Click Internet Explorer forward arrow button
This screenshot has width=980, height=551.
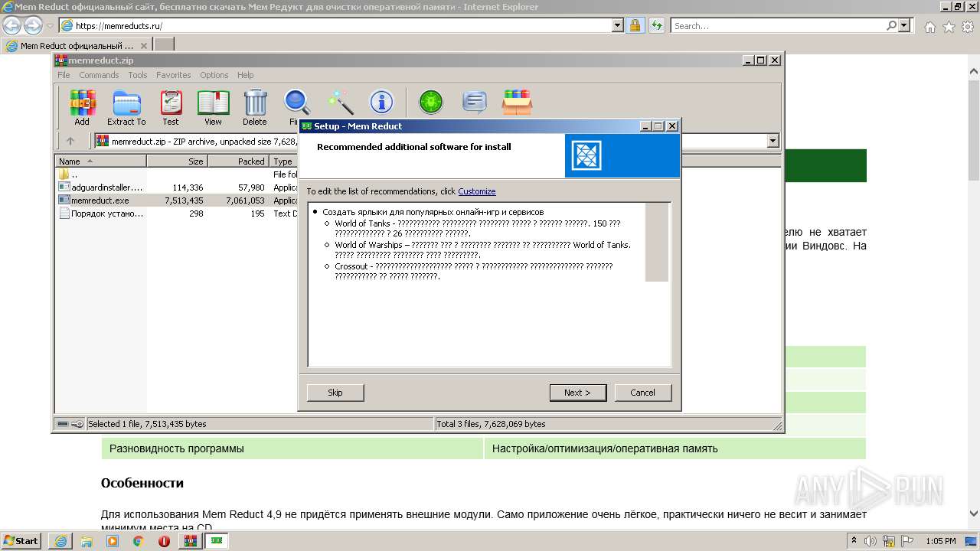pos(33,26)
